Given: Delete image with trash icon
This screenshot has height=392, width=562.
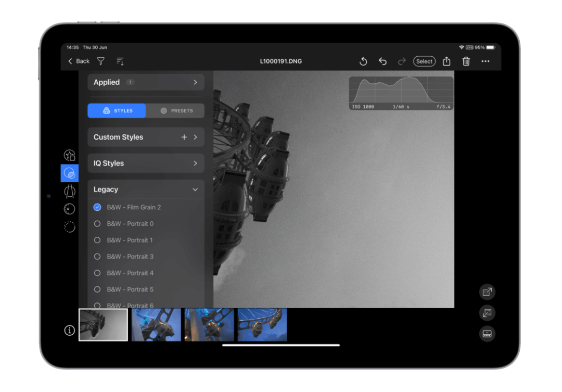Looking at the screenshot, I should (466, 61).
